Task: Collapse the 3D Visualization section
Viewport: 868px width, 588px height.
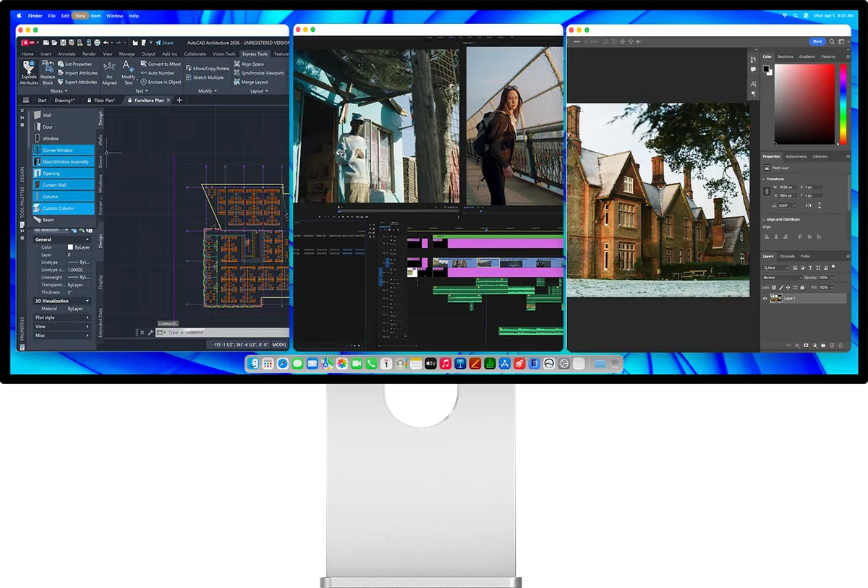Action: point(62,301)
